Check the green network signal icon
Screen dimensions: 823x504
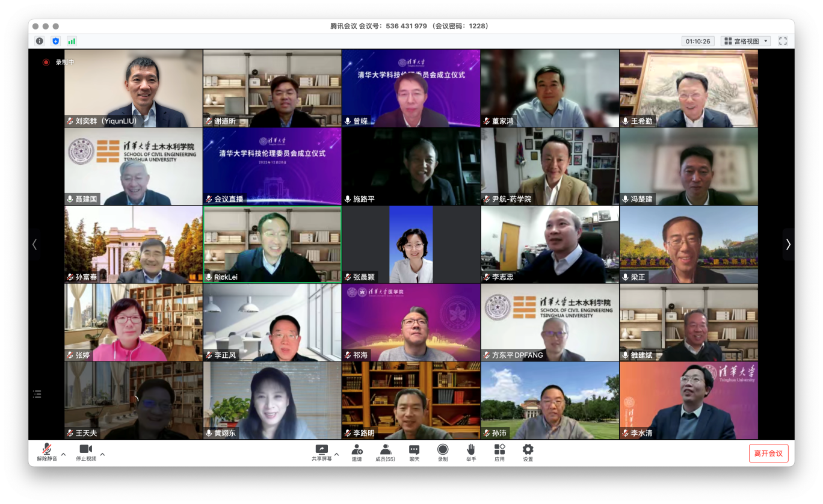click(72, 41)
